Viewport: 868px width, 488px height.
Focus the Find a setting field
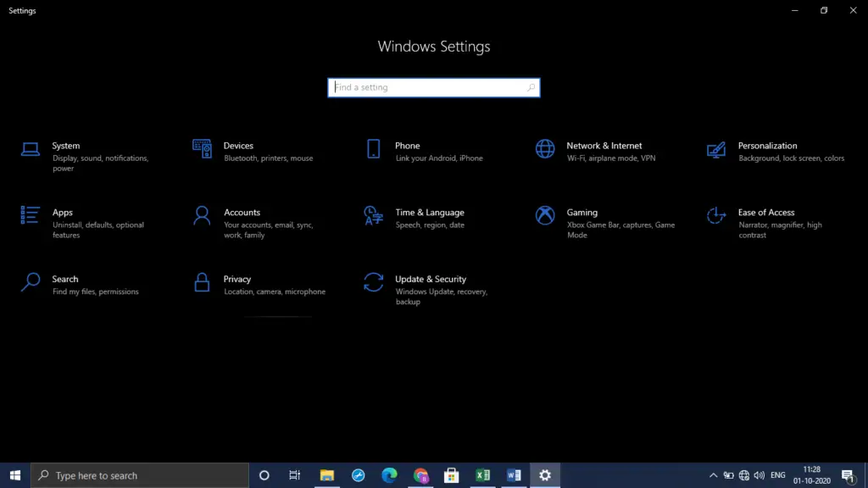[x=434, y=87]
